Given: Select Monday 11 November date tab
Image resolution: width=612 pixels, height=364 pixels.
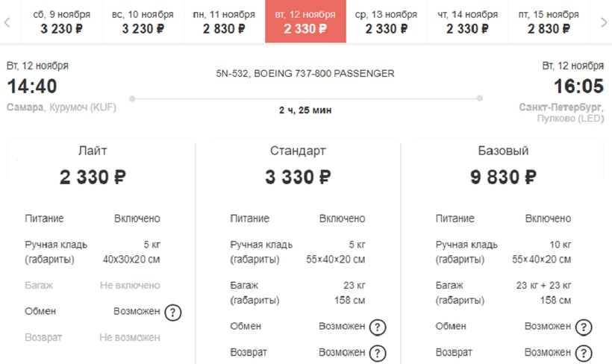Looking at the screenshot, I should tap(225, 22).
